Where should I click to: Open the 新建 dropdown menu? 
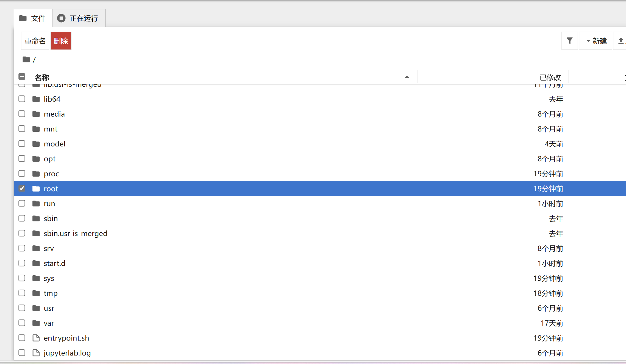coord(596,41)
